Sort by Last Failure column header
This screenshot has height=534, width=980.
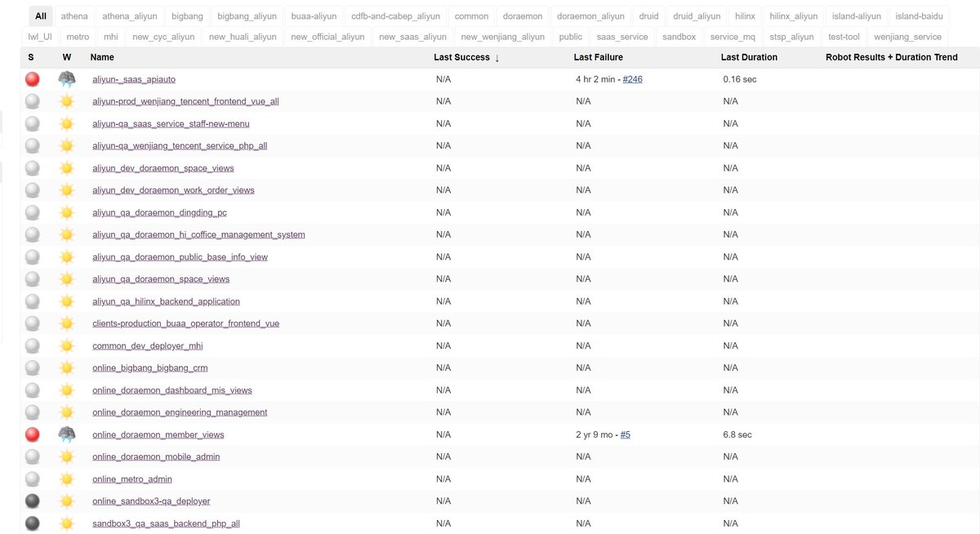point(599,57)
